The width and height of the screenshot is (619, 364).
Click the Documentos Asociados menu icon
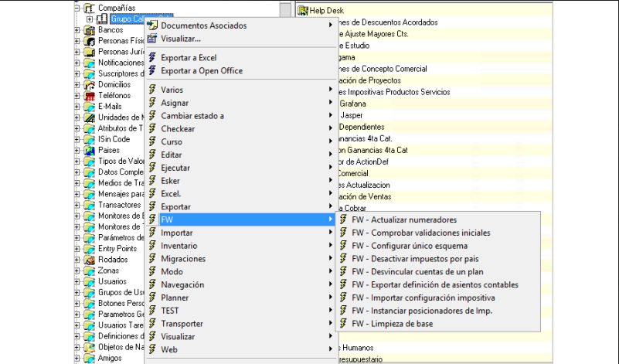[x=152, y=26]
